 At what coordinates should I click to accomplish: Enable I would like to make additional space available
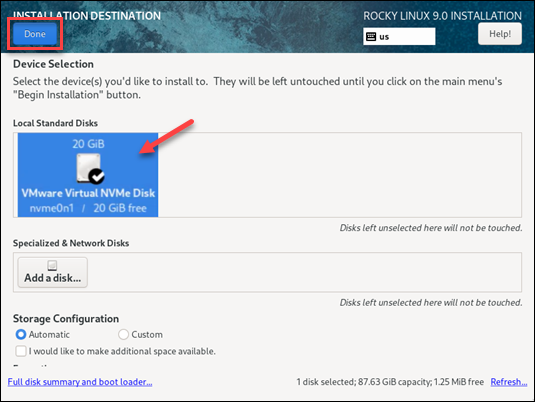21,351
